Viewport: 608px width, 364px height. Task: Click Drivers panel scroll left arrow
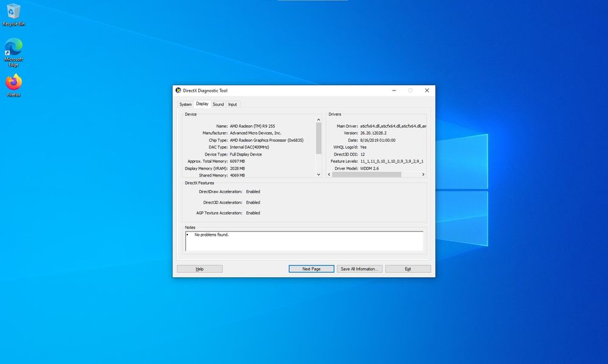coord(329,174)
